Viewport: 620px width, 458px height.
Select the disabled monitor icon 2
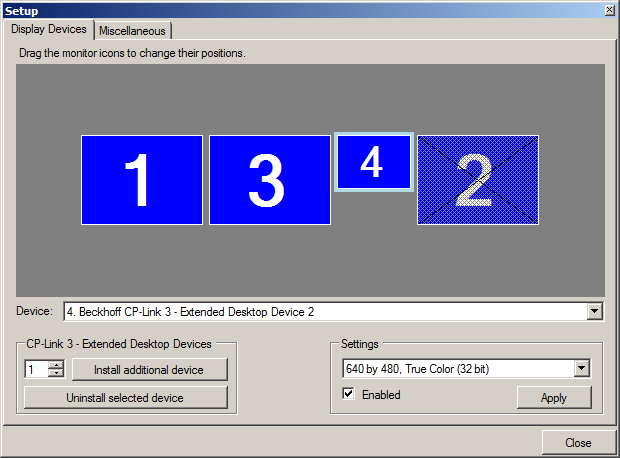tap(478, 180)
